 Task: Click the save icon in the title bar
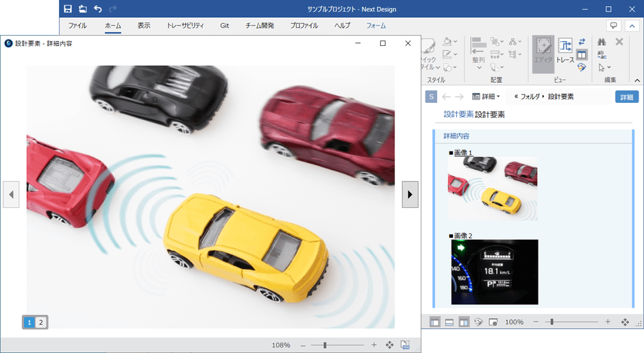click(68, 9)
